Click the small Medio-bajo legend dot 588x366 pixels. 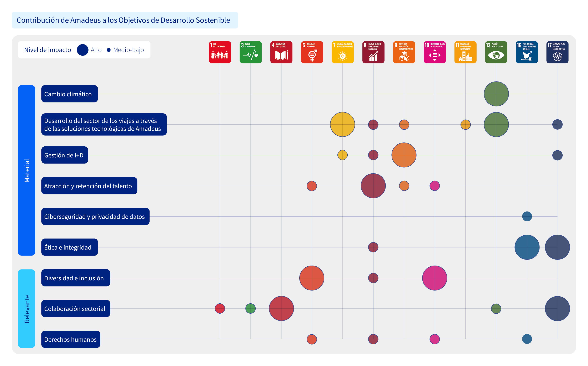pyautogui.click(x=109, y=50)
